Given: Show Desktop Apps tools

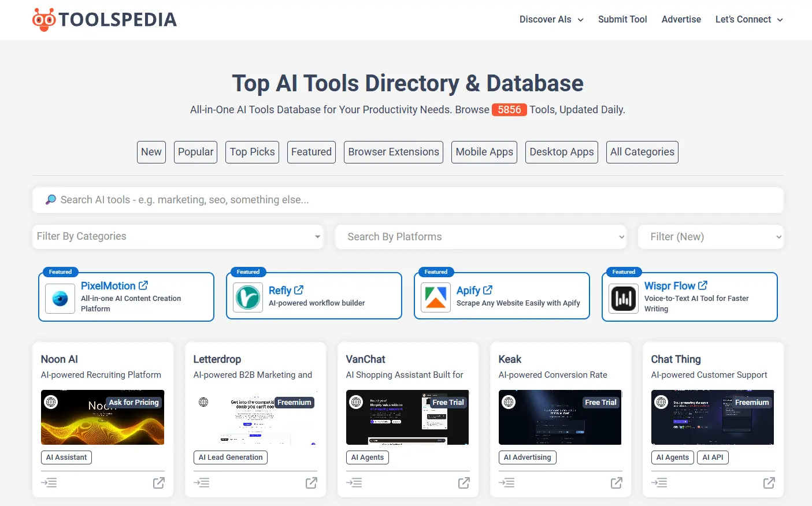Looking at the screenshot, I should tap(562, 152).
